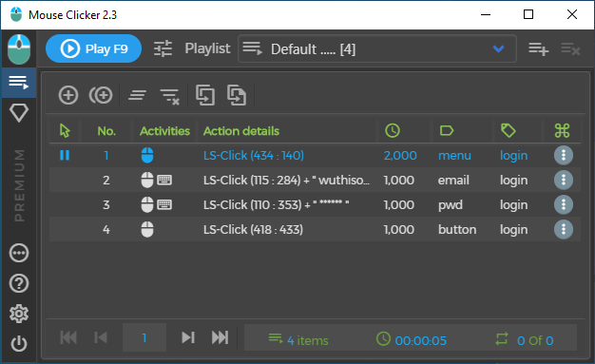Click the export copy icon
Screen dimensions: 595x364
pyautogui.click(x=237, y=95)
